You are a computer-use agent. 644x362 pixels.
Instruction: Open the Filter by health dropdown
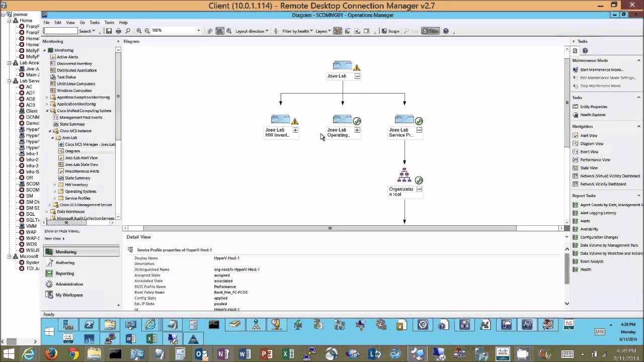[298, 31]
